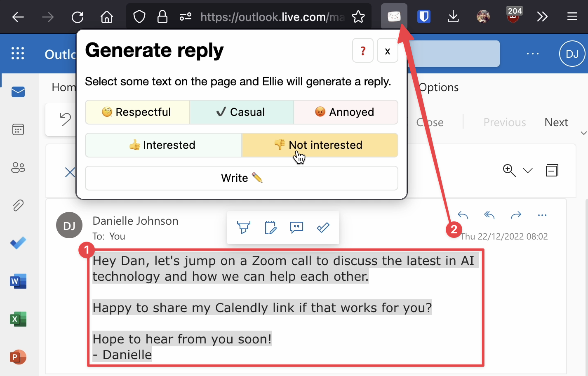Open the To Do checkmark app
The height and width of the screenshot is (376, 588).
[x=18, y=243]
